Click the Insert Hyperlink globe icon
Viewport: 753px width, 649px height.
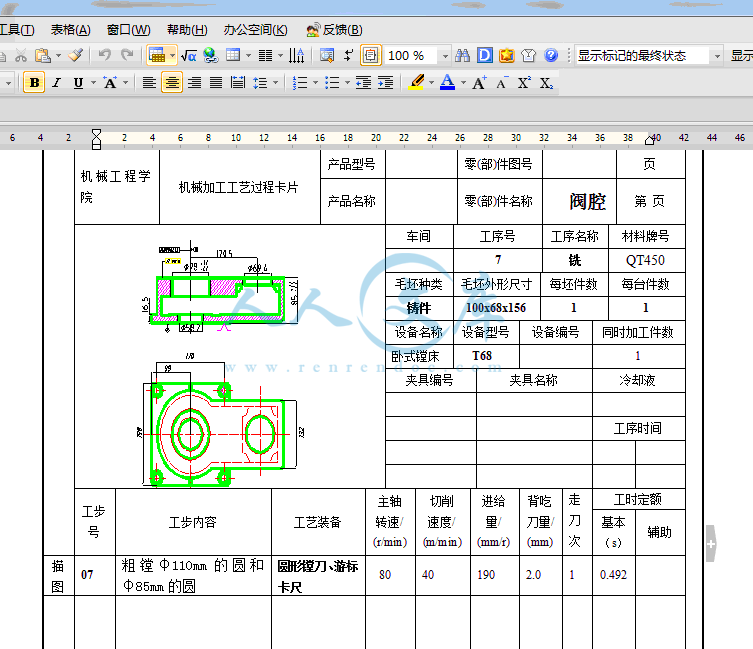(x=210, y=56)
